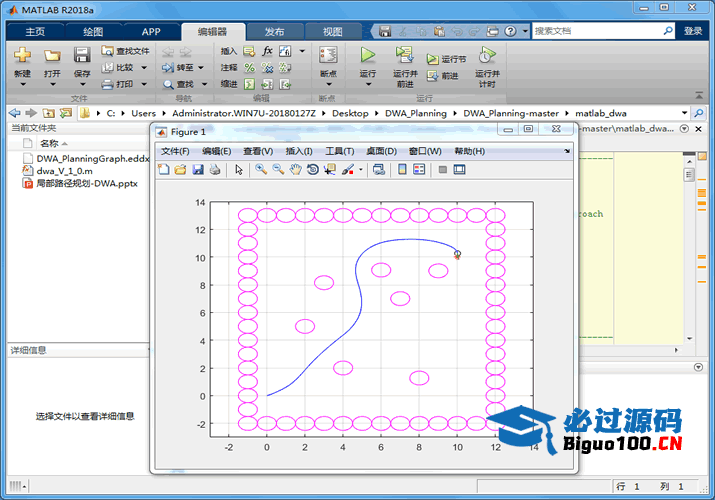This screenshot has height=500, width=715.
Task: Open the Figure 编辑(E) menu
Action: click(x=216, y=151)
